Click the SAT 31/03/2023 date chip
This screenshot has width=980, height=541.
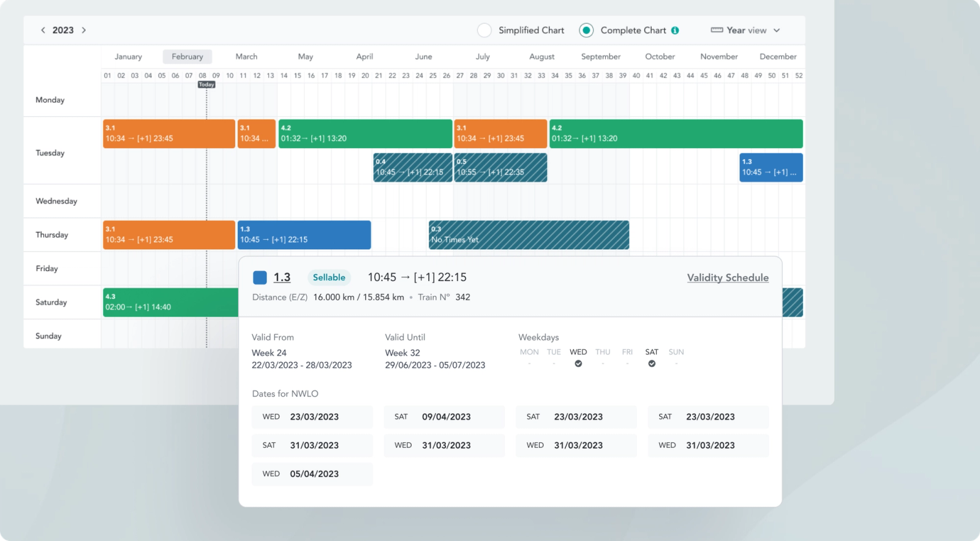312,446
